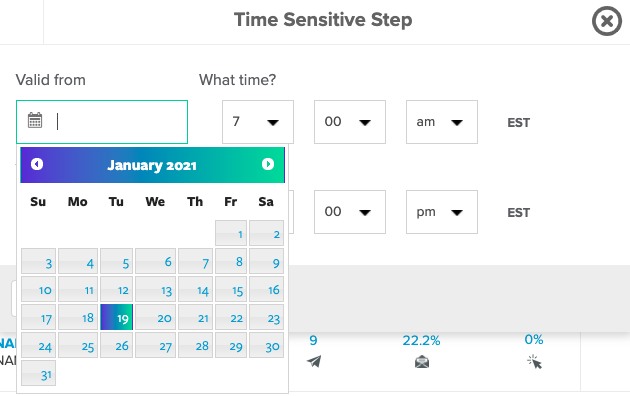The width and height of the screenshot is (630, 396).
Task: Pick January 31 in the calendar
Action: coord(39,373)
